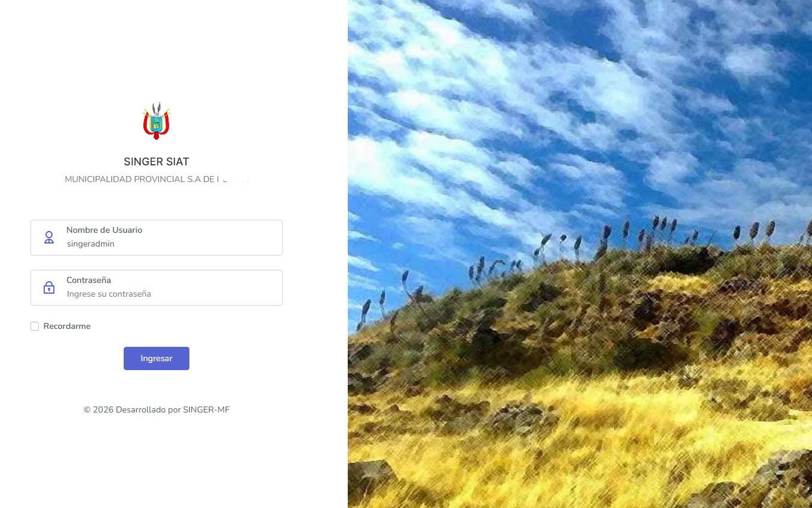
Task: Click the padlock icon beside Contraseña
Action: coord(49,288)
